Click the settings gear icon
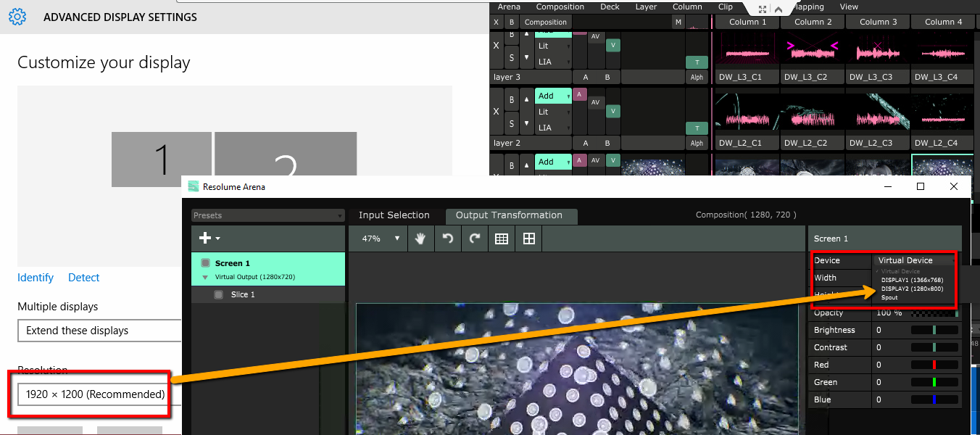The width and height of the screenshot is (980, 435). (18, 17)
